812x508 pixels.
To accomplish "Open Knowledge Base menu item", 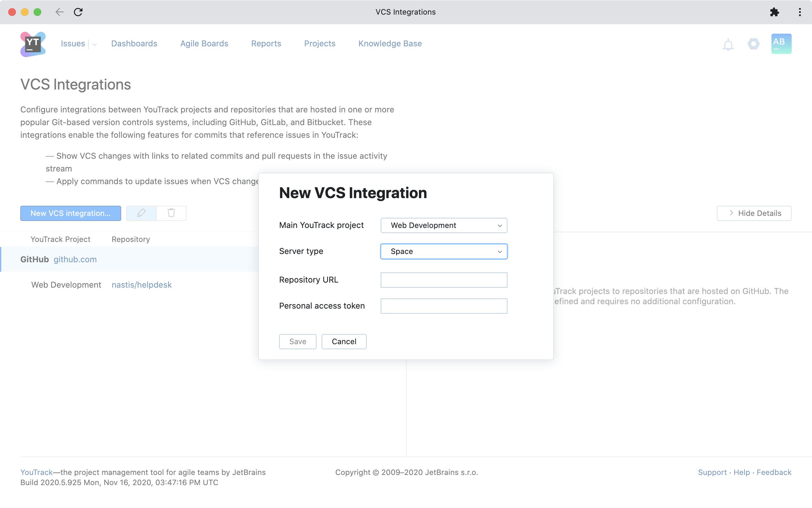I will tap(390, 44).
